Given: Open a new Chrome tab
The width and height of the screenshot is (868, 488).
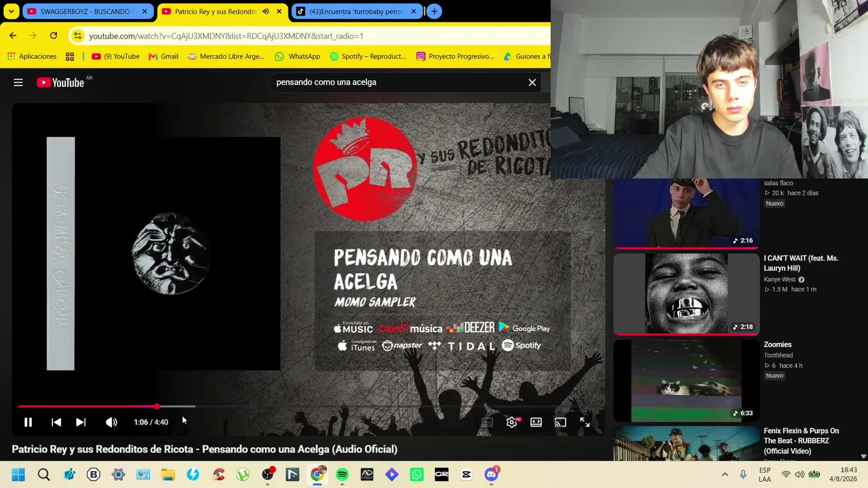Looking at the screenshot, I should (x=434, y=12).
